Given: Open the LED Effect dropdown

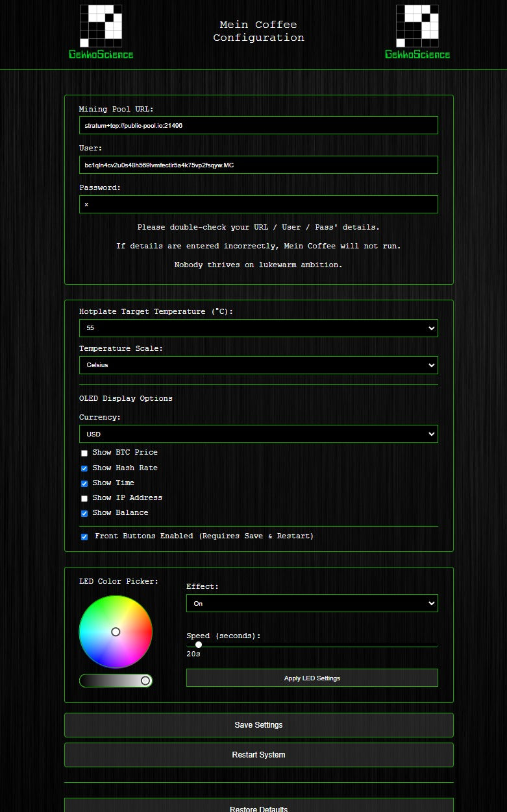Looking at the screenshot, I should point(312,603).
